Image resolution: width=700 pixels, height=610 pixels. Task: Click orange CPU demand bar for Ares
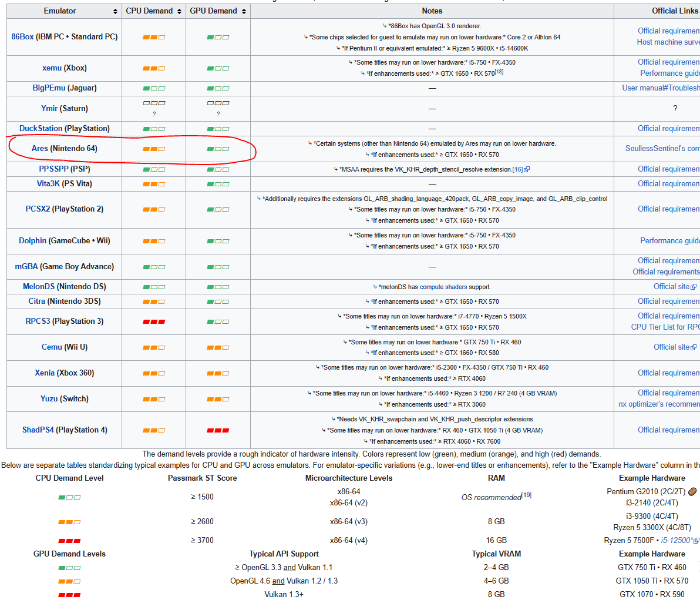click(154, 149)
